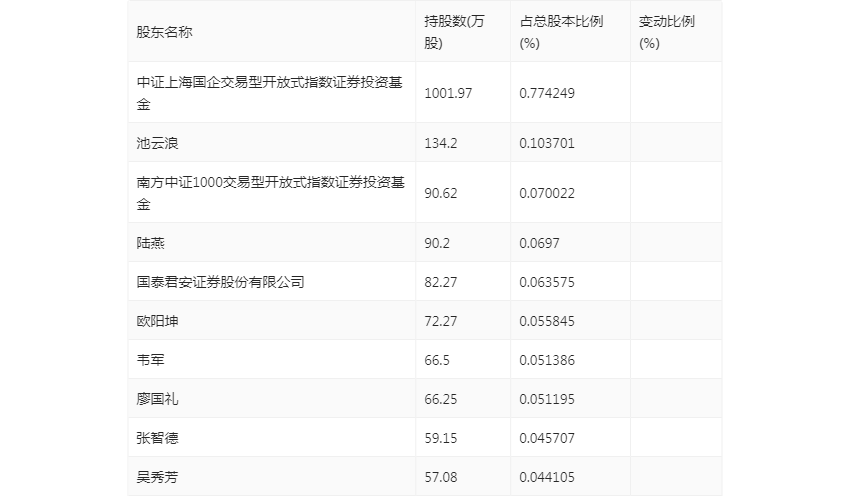The height and width of the screenshot is (496, 850).
Task: Select the 66.25 shares value
Action: pos(440,399)
